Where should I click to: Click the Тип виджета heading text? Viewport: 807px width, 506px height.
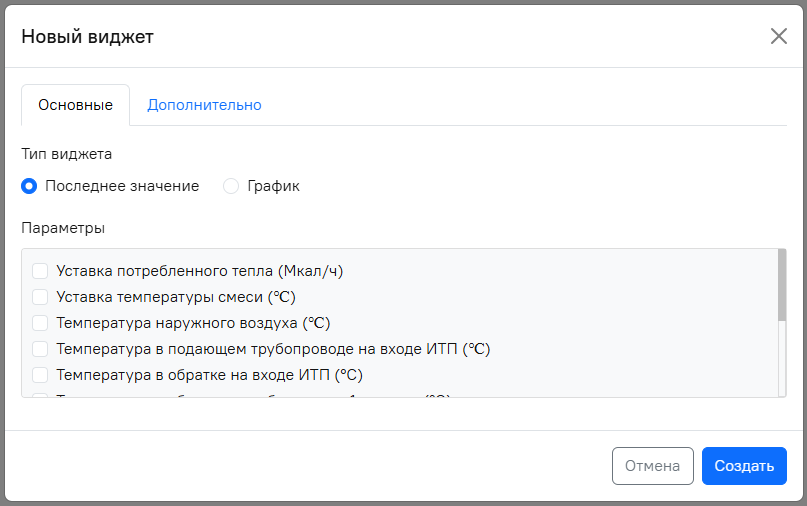click(66, 154)
